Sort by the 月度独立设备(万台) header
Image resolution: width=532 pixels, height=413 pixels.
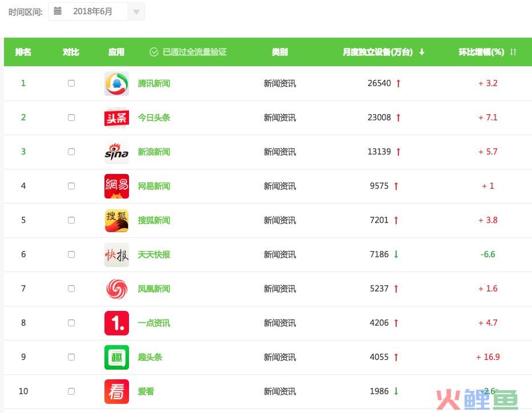(x=378, y=52)
